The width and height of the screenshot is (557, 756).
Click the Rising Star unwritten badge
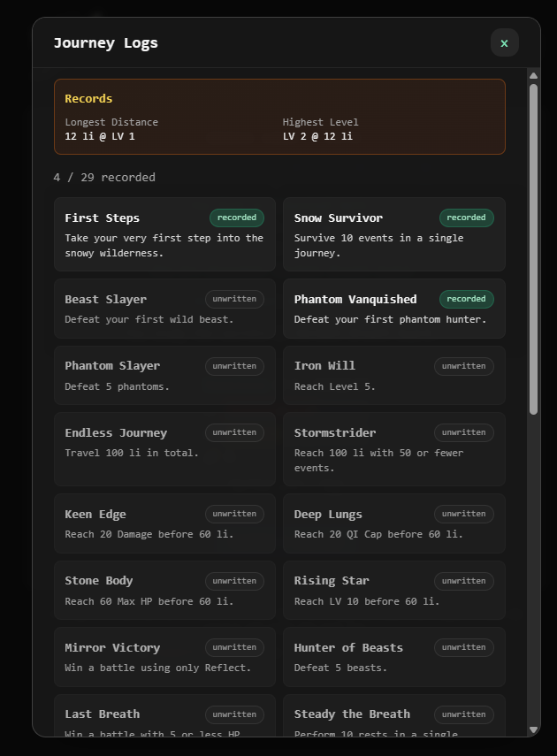click(463, 581)
